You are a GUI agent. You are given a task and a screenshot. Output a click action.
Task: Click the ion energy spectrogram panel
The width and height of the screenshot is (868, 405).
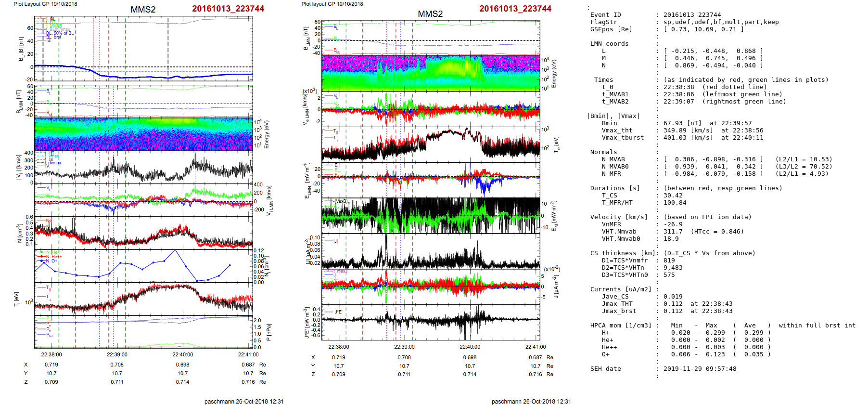[143, 134]
